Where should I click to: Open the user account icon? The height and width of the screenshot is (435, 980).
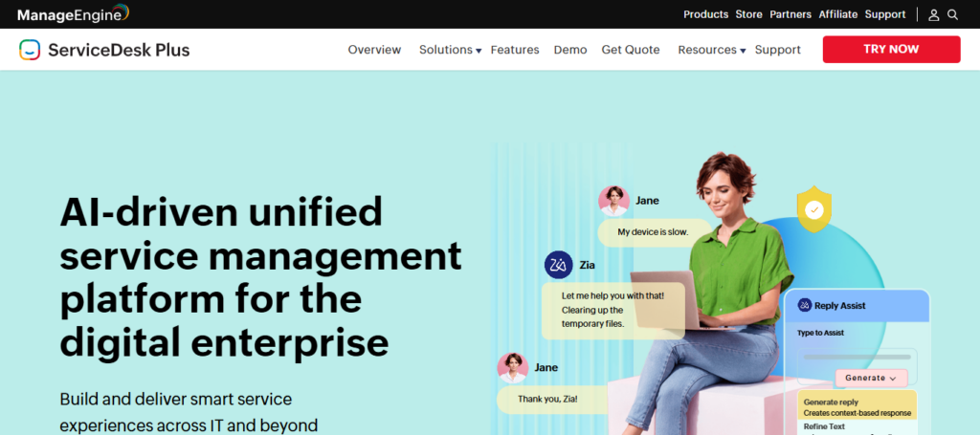(x=934, y=14)
